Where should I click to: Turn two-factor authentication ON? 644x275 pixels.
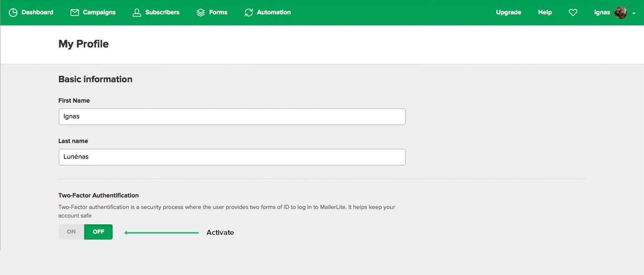[x=72, y=232]
